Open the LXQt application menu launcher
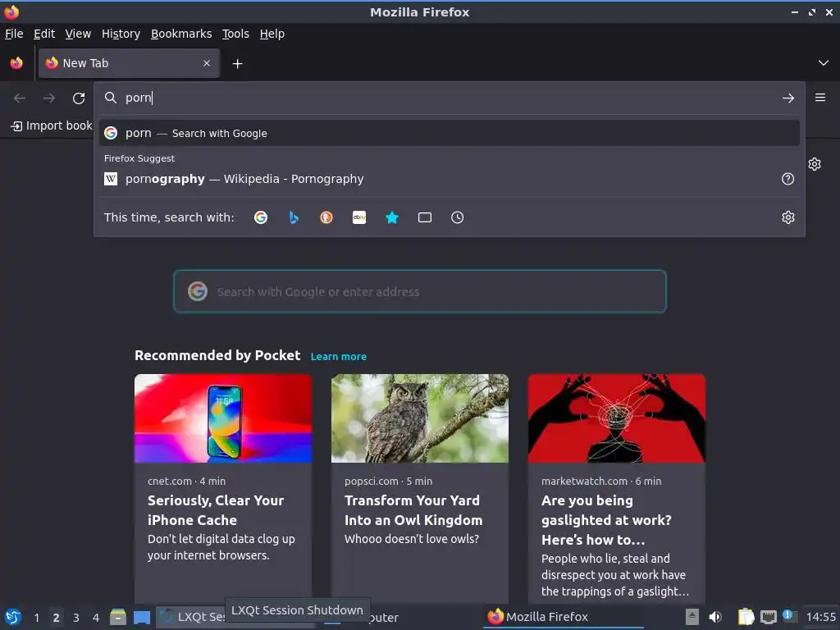The width and height of the screenshot is (840, 630). point(13,617)
